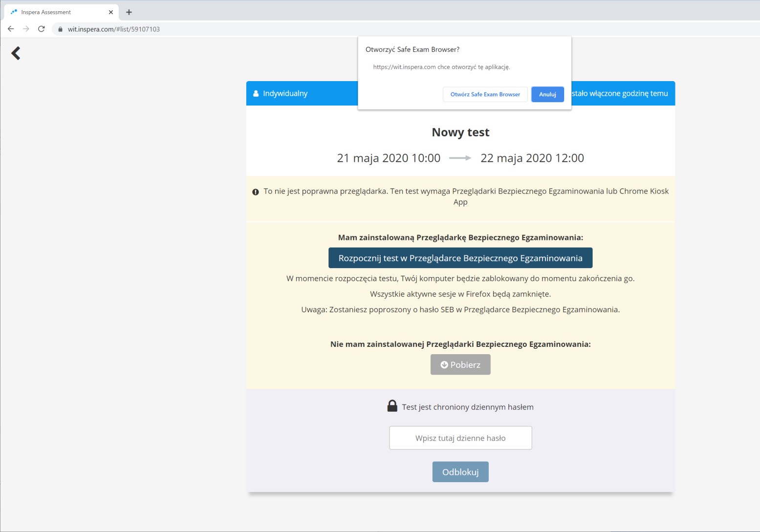Click the Pobierz download button
Viewport: 760px width, 532px height.
tap(460, 364)
